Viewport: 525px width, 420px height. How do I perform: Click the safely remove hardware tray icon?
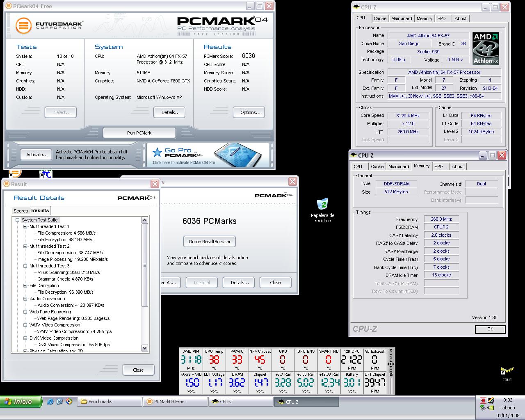pyautogui.click(x=483, y=408)
